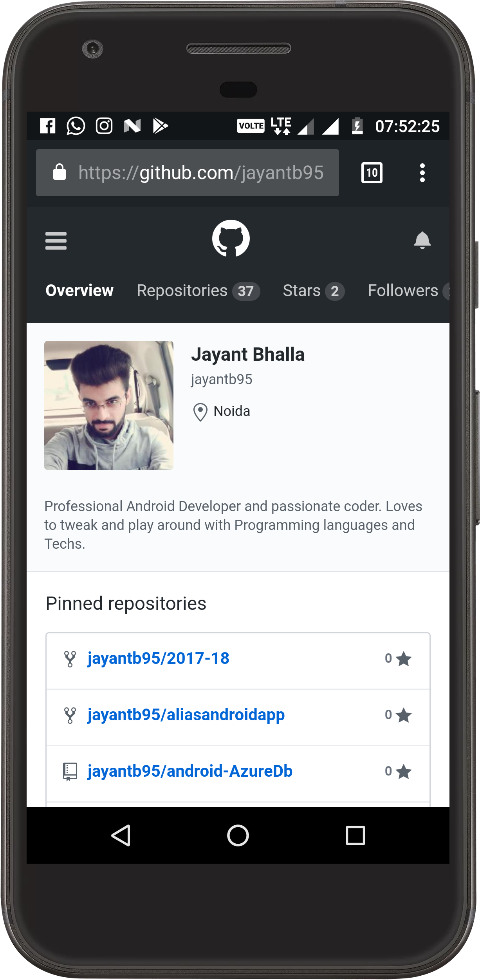The height and width of the screenshot is (980, 480).
Task: Tap the Instagram notification icon in status bar
Action: pyautogui.click(x=104, y=126)
